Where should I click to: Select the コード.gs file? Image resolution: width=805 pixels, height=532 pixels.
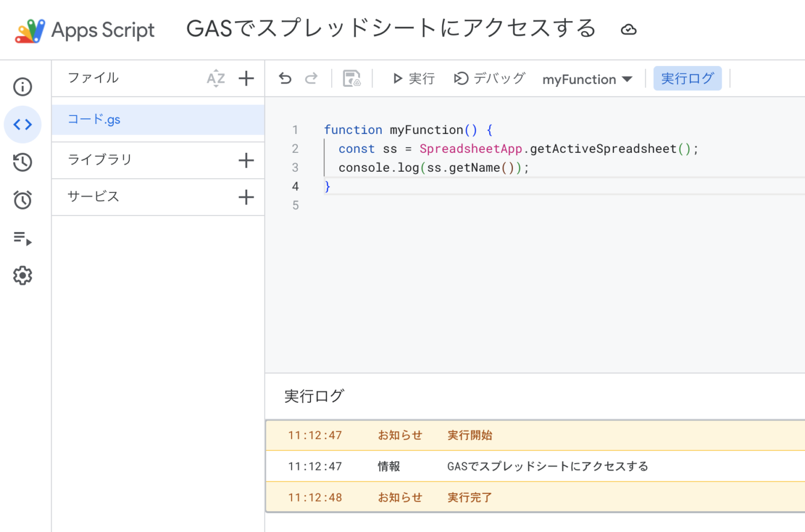(x=94, y=119)
